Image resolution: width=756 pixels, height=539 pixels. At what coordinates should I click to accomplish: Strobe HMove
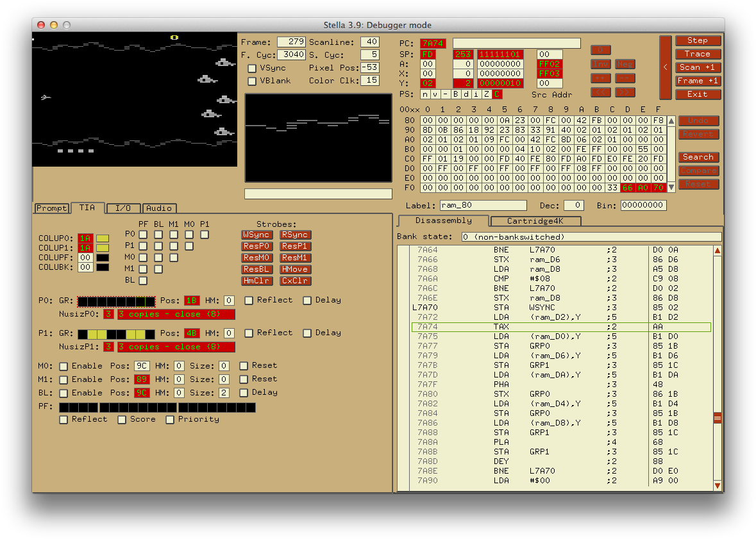tap(296, 269)
